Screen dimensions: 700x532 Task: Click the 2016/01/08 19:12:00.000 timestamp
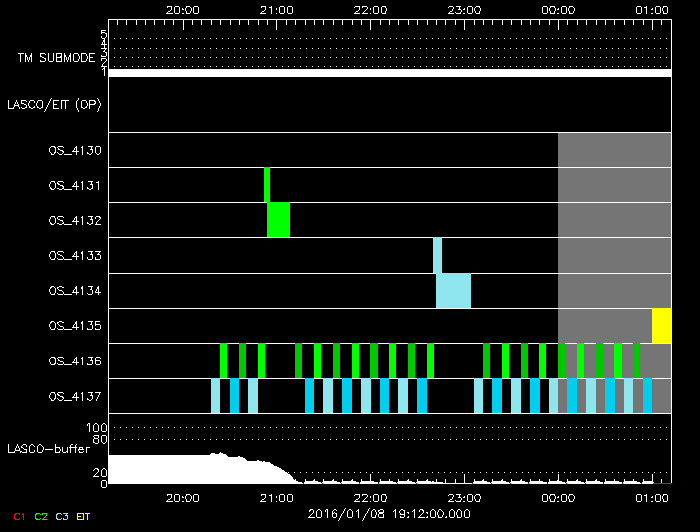[x=389, y=514]
